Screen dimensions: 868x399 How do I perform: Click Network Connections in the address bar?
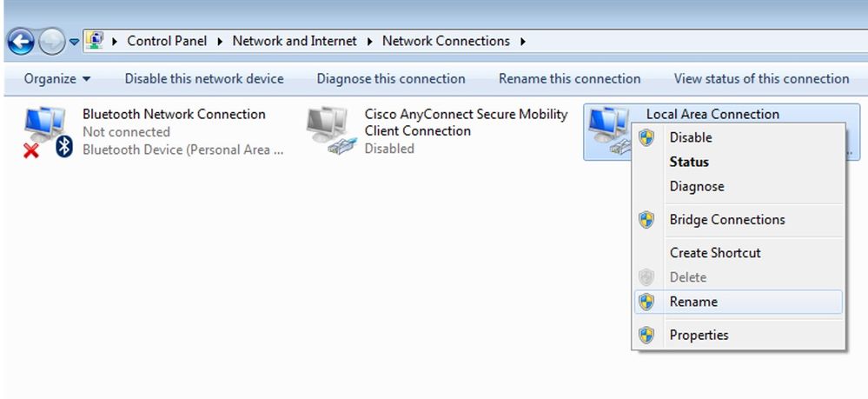pos(446,41)
